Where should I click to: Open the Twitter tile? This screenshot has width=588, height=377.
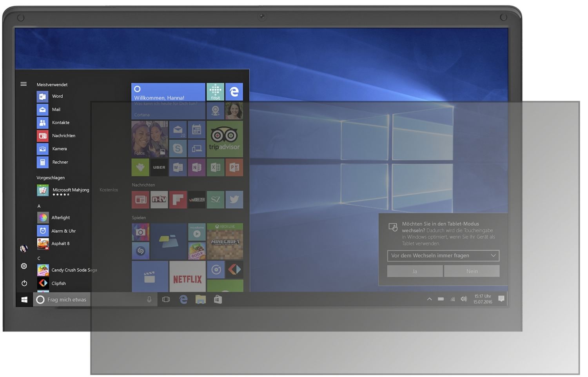pyautogui.click(x=234, y=199)
